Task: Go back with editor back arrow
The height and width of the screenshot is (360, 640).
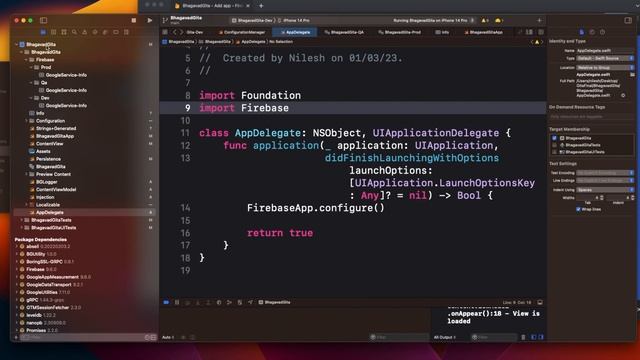Action: coord(175,32)
